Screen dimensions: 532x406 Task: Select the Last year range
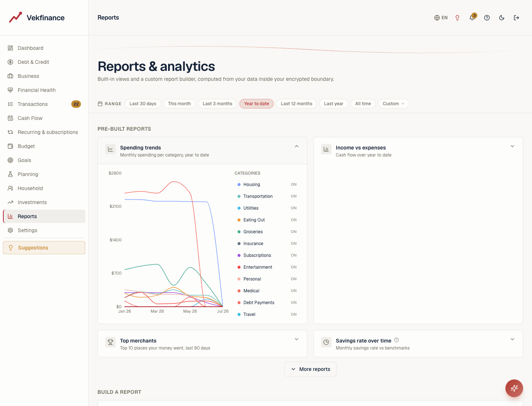tap(334, 104)
